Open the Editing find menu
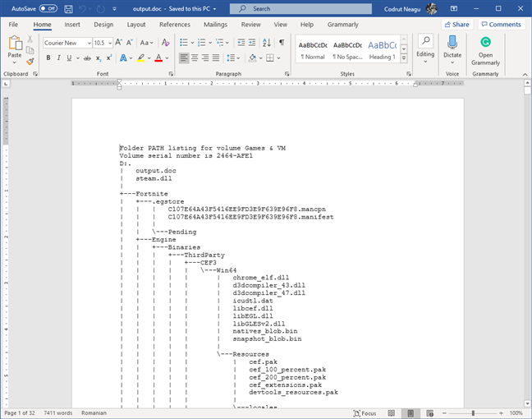532x419 pixels. [x=425, y=49]
